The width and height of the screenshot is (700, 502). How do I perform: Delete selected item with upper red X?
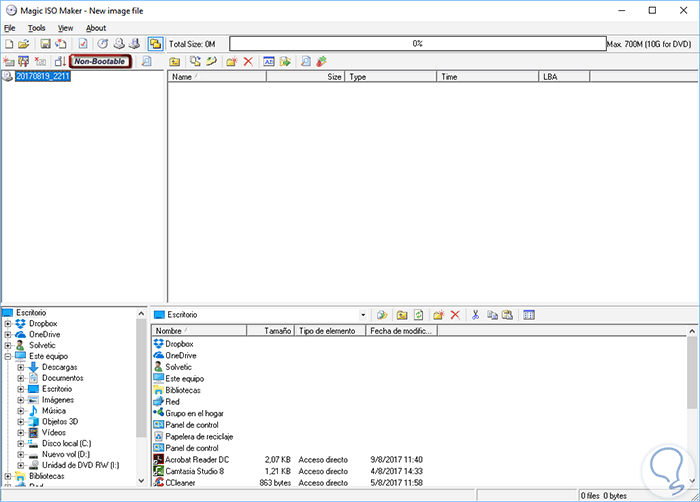point(248,62)
